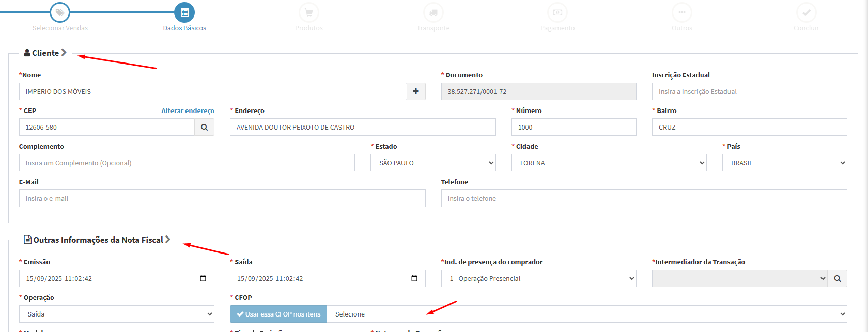Open the Estado dropdown
The width and height of the screenshot is (868, 332).
point(433,163)
